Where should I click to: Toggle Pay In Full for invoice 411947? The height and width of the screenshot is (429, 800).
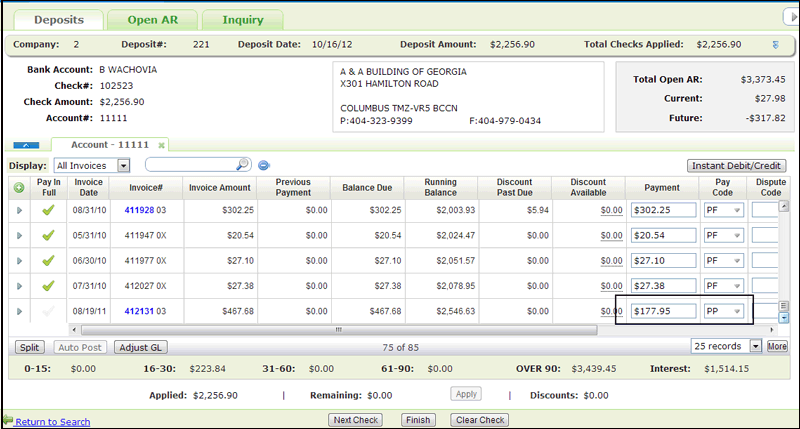click(x=48, y=236)
